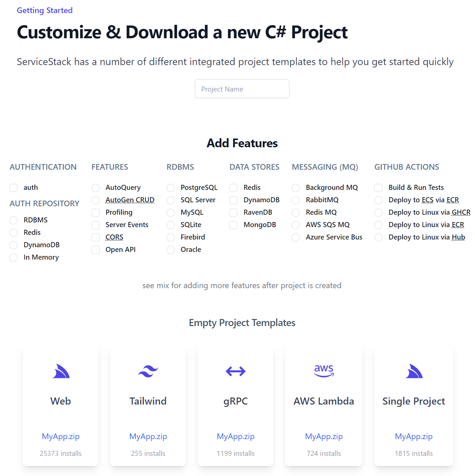Choose SQLite as RDBMS
Screen dimensions: 475x476
171,225
